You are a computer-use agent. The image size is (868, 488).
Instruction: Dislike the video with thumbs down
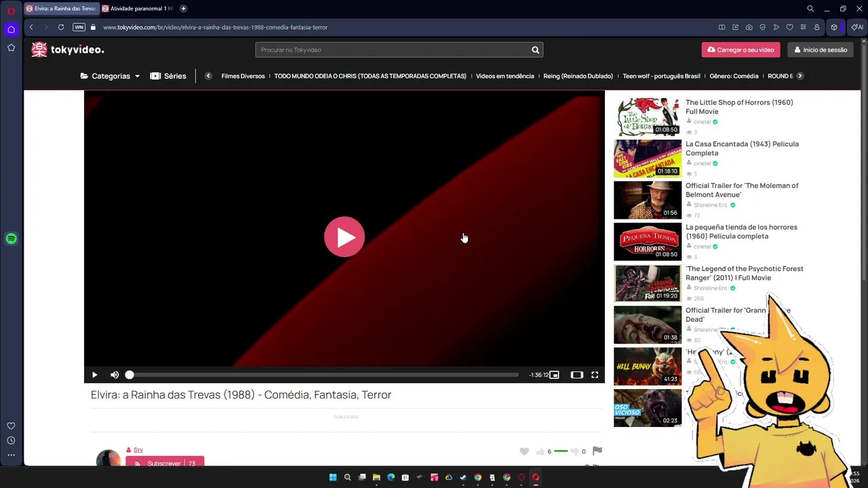[574, 451]
